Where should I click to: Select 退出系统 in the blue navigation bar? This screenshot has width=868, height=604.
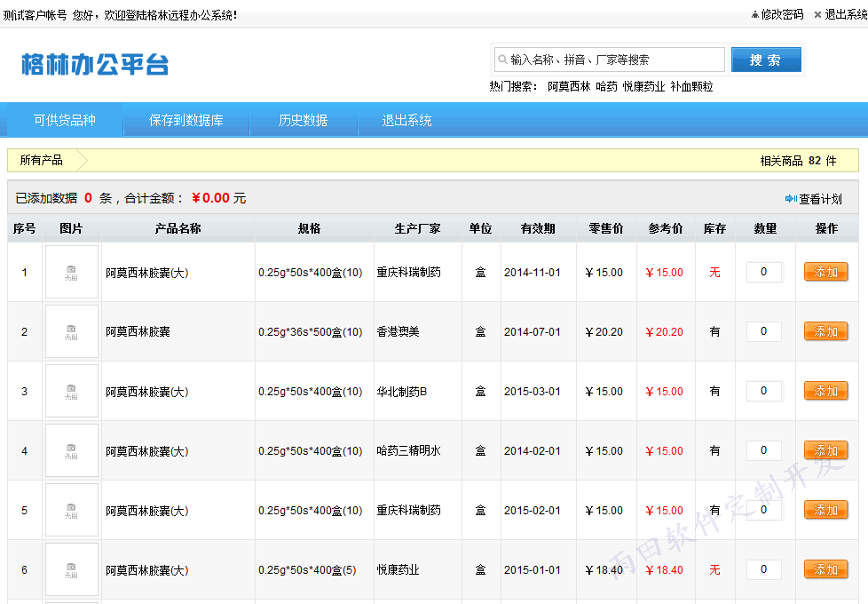(x=406, y=120)
